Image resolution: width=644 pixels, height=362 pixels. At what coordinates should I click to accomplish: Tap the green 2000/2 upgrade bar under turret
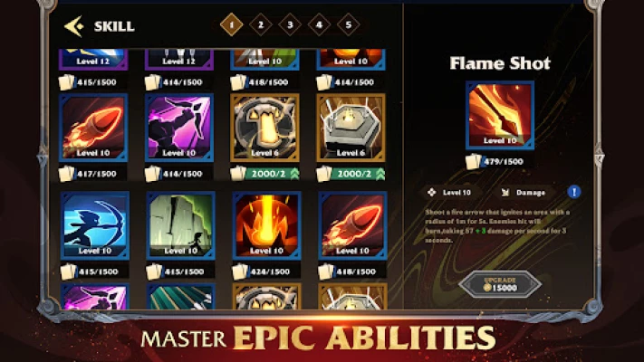tap(359, 174)
